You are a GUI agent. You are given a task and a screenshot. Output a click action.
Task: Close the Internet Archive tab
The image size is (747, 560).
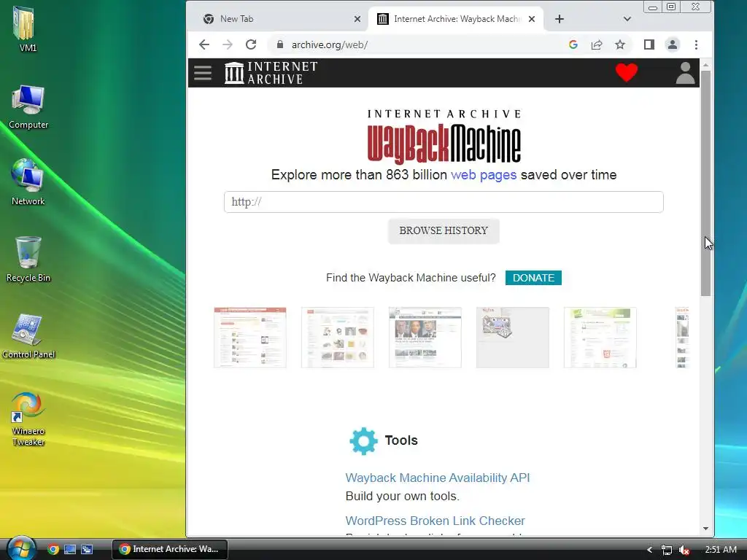point(532,19)
